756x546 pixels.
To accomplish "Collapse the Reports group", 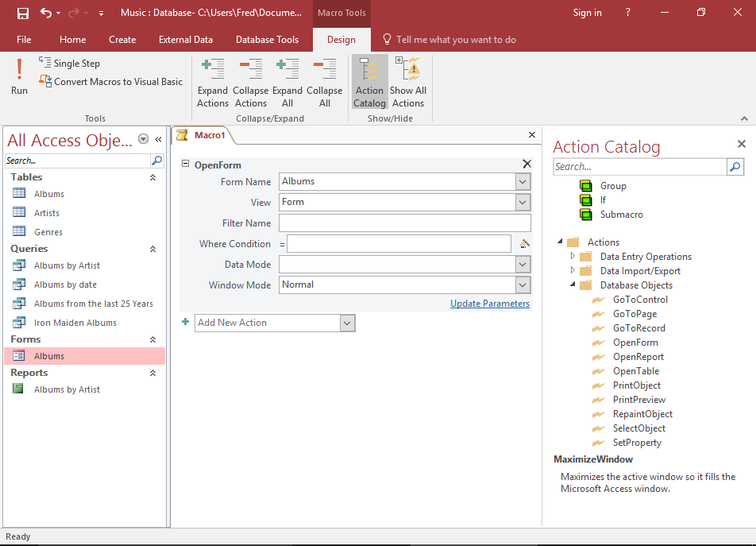I will pyautogui.click(x=152, y=373).
